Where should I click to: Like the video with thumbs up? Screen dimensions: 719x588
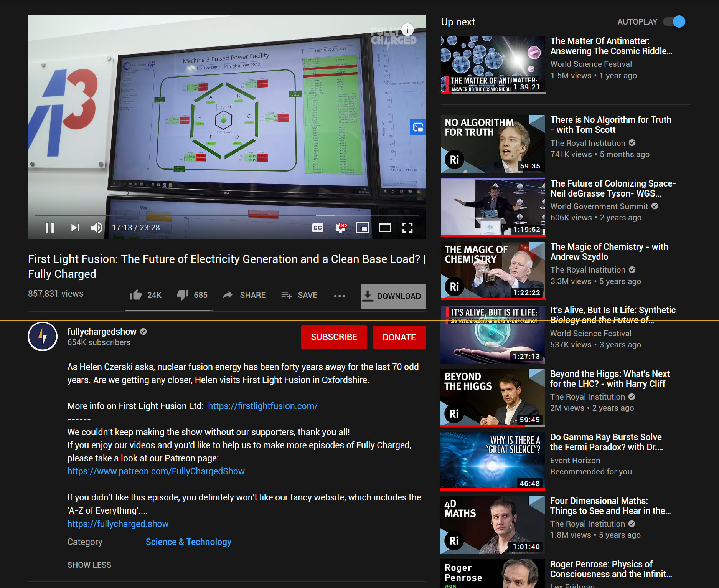click(146, 295)
